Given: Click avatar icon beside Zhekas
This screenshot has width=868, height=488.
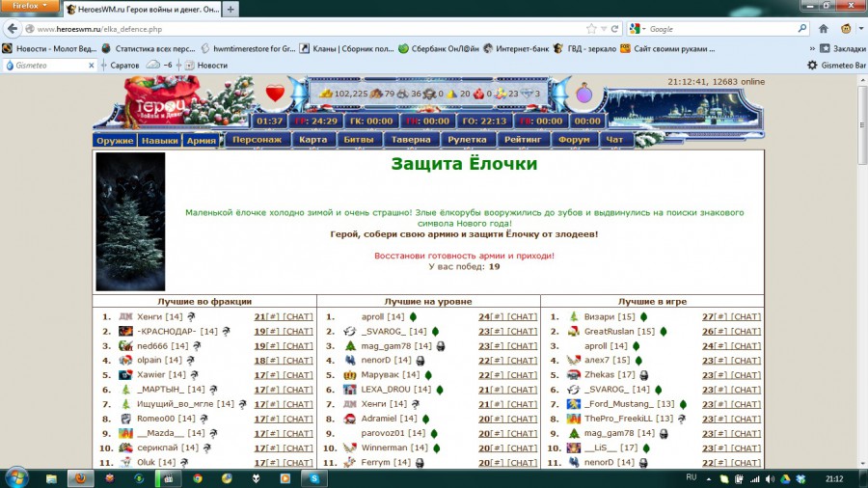Looking at the screenshot, I should click(574, 375).
